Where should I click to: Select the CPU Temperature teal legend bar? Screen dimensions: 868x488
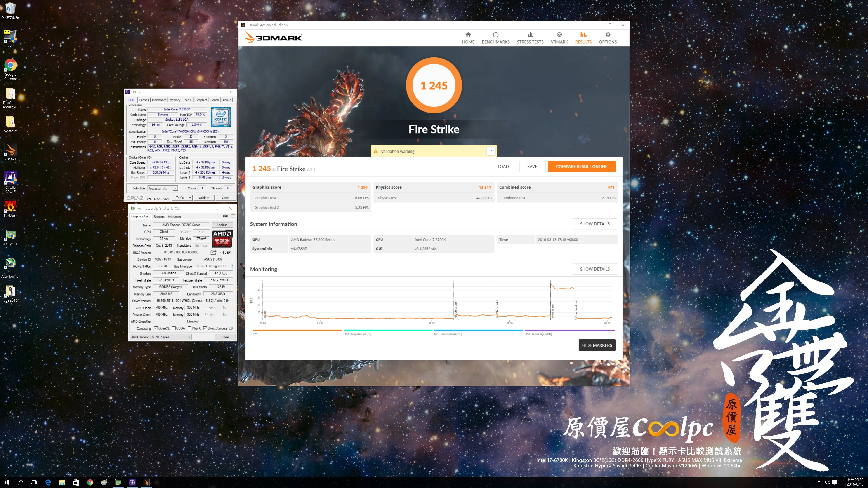tap(388, 330)
